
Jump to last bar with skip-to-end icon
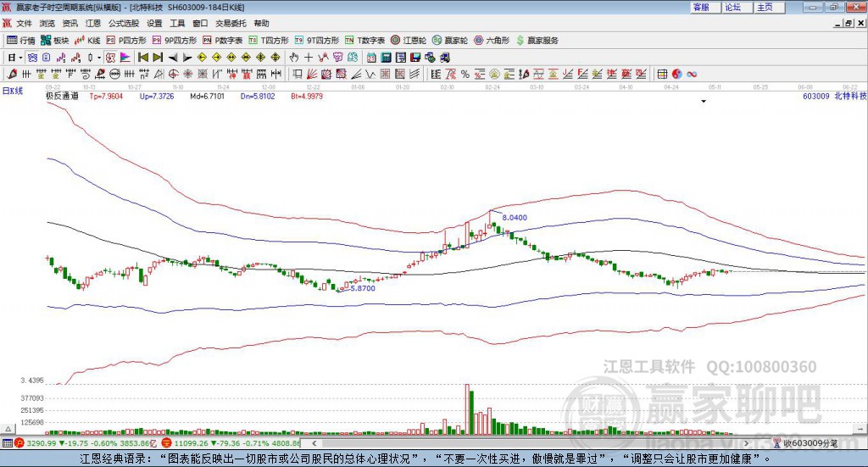(x=158, y=58)
